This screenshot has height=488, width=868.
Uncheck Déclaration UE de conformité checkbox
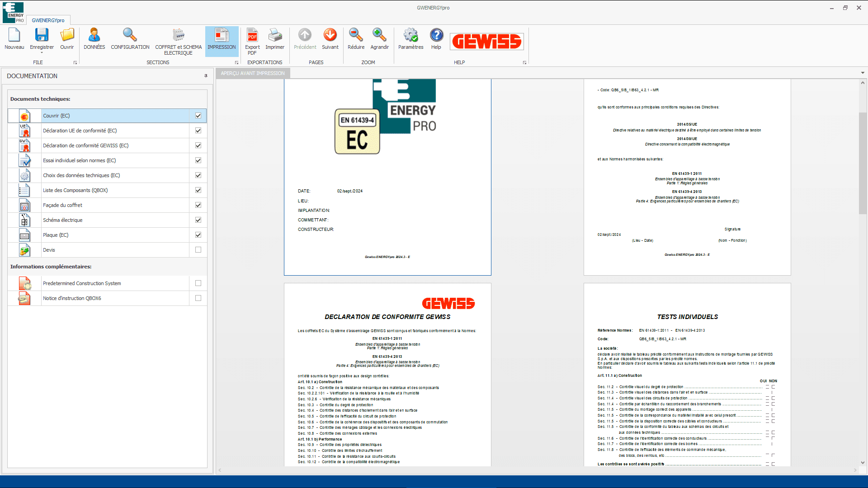tap(198, 131)
